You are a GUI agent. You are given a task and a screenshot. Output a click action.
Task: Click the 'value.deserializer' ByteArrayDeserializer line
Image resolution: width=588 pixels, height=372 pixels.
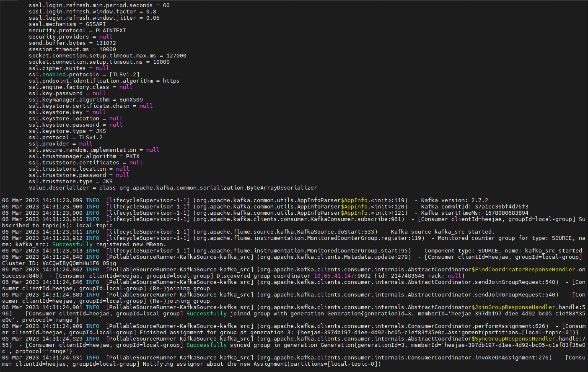coord(173,188)
